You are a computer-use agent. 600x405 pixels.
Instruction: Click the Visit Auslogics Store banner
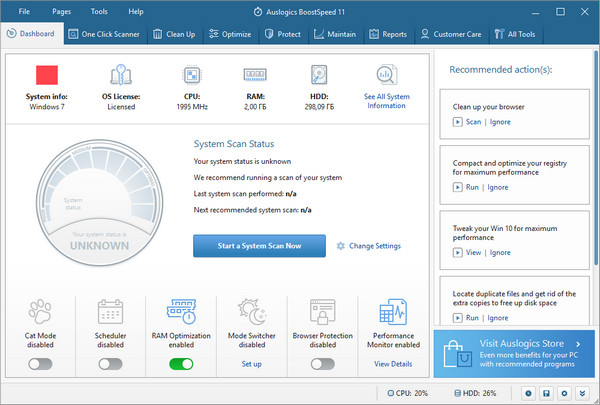515,353
